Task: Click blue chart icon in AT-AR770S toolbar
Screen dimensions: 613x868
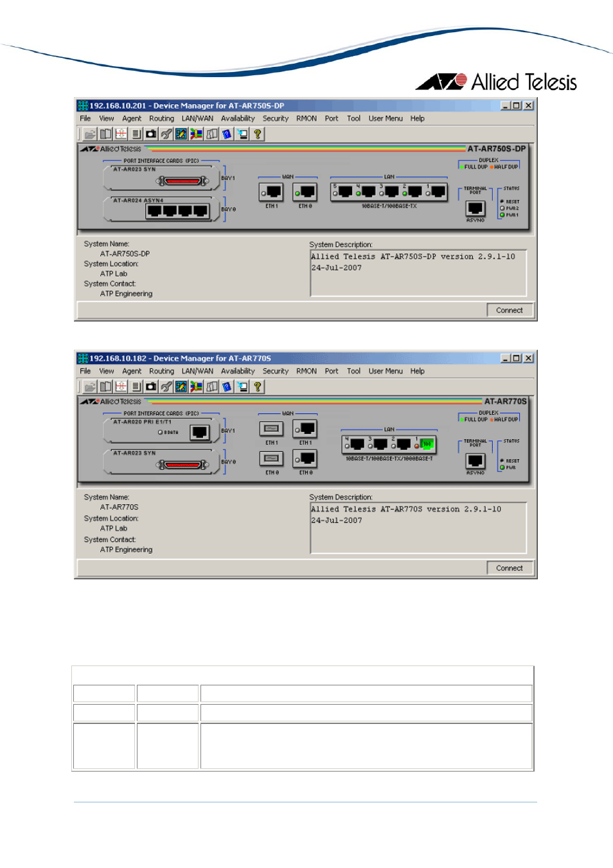Action: [x=181, y=386]
